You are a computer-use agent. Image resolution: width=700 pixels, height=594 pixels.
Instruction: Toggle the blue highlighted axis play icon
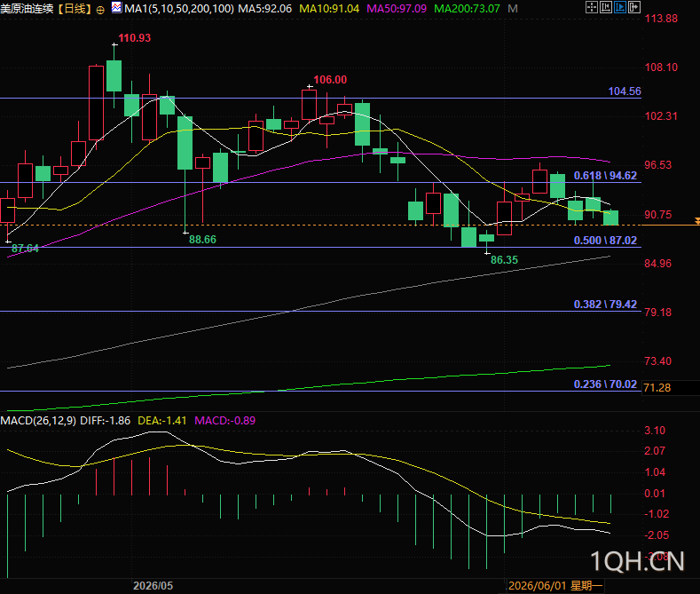click(620, 7)
